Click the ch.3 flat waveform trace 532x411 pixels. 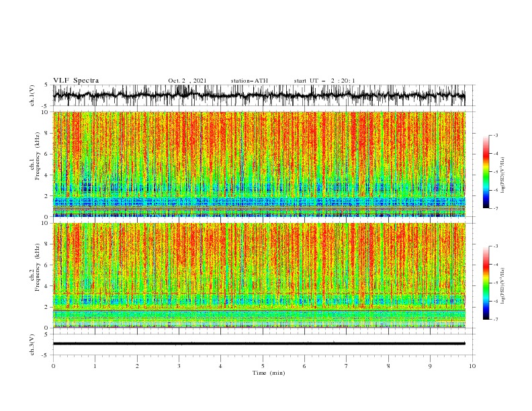[259, 344]
